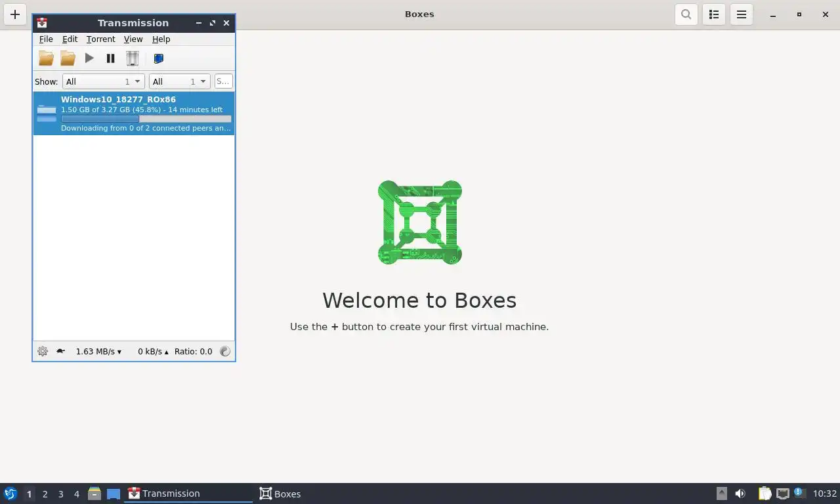
Task: Open torrent properties via blue book icon
Action: point(158,58)
